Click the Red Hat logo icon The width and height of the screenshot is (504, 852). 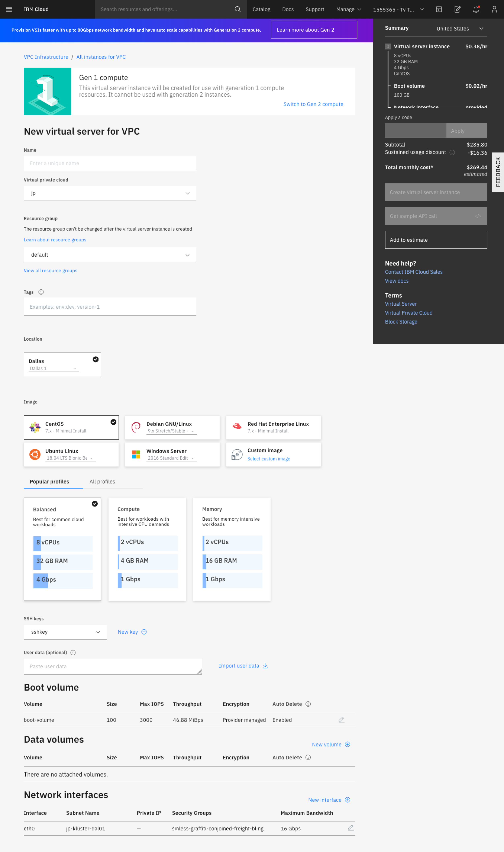(237, 426)
